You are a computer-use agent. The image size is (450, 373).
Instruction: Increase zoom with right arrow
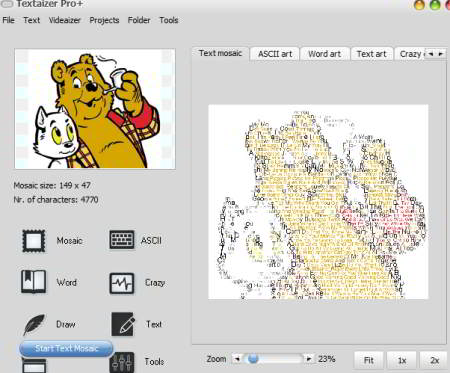point(309,359)
